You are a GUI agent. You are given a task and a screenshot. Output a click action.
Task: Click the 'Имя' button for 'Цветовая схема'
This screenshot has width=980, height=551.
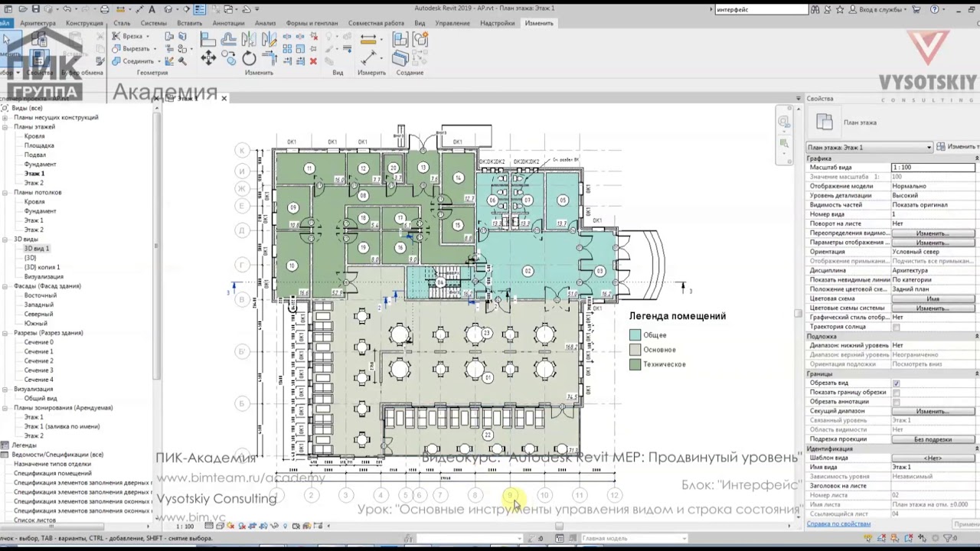pyautogui.click(x=933, y=298)
